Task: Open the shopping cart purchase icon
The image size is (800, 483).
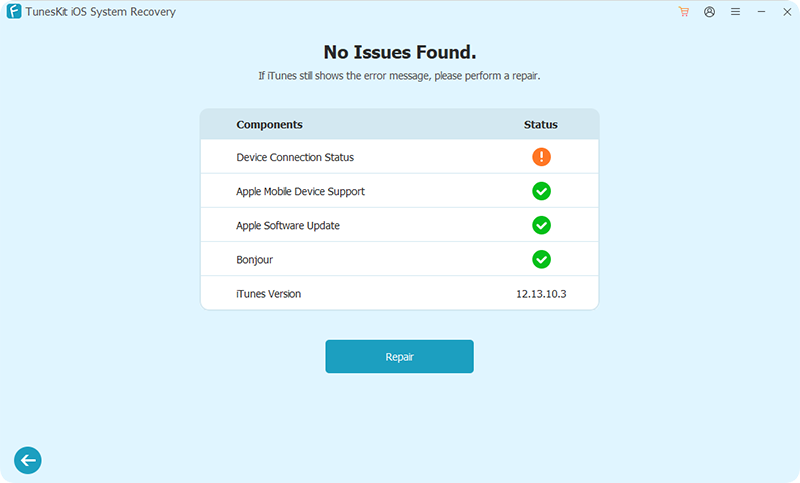Action: point(684,12)
